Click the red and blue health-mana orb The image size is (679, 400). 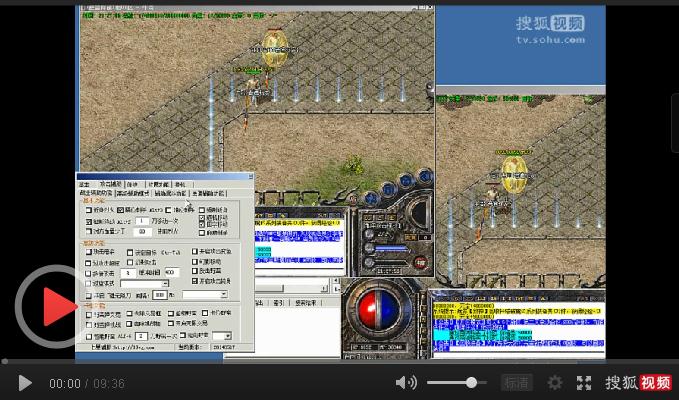(378, 309)
